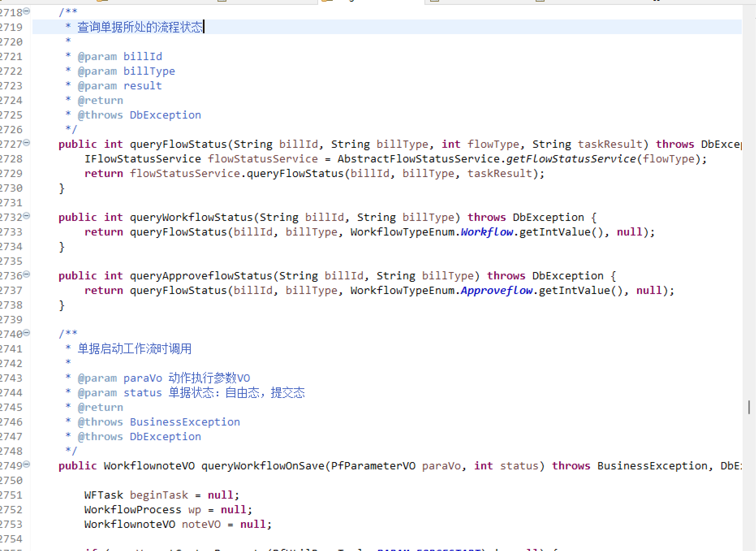
Task: Click method name queryWorkflowOnSave
Action: tap(263, 466)
